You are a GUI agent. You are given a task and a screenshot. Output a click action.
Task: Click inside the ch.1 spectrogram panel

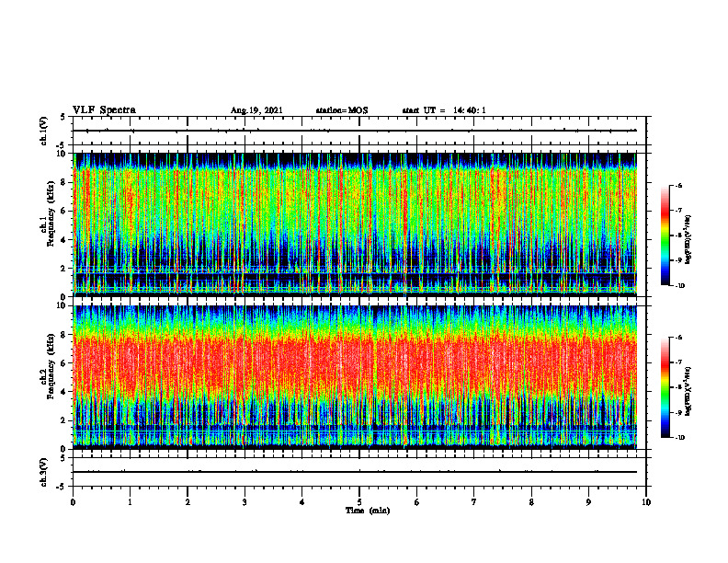[x=355, y=224]
